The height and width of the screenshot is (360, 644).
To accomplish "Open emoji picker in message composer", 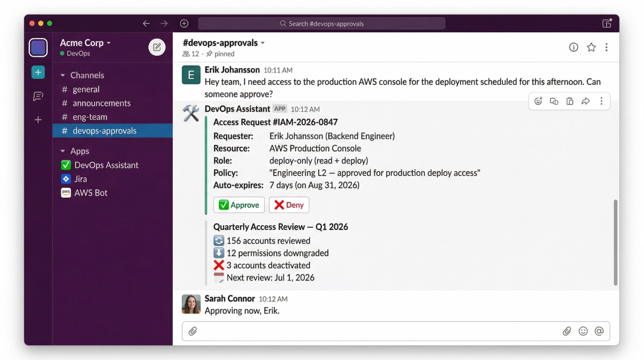I will click(x=583, y=331).
